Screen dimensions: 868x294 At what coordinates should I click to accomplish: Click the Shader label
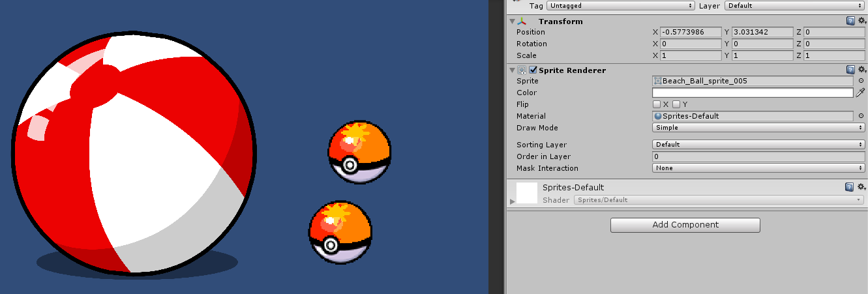click(556, 200)
